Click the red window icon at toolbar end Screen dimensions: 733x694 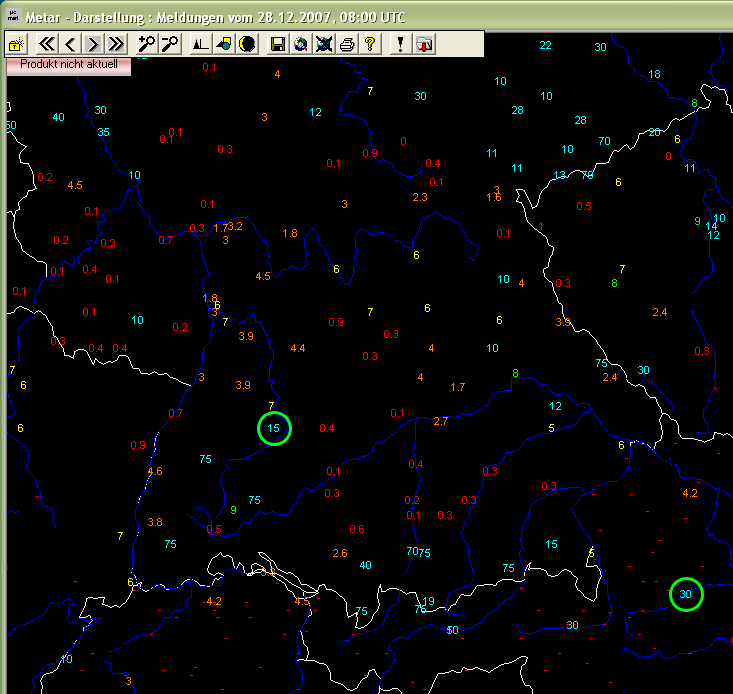pyautogui.click(x=423, y=44)
